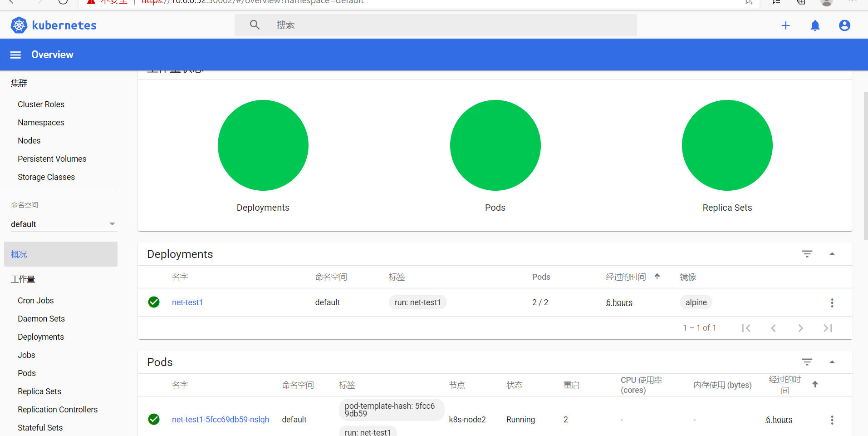Open Jobs in sidebar
This screenshot has height=436, width=868.
pos(26,355)
